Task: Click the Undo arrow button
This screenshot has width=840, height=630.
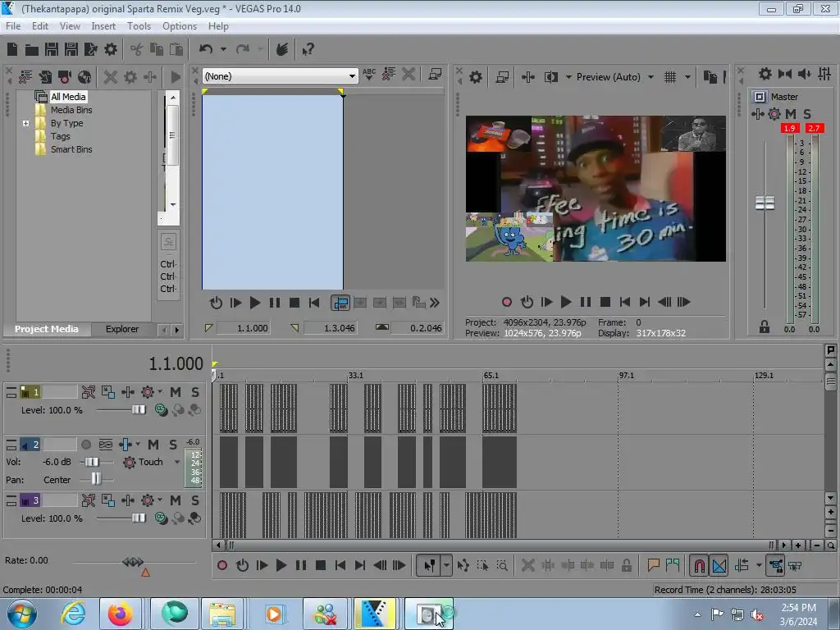Action: point(206,49)
